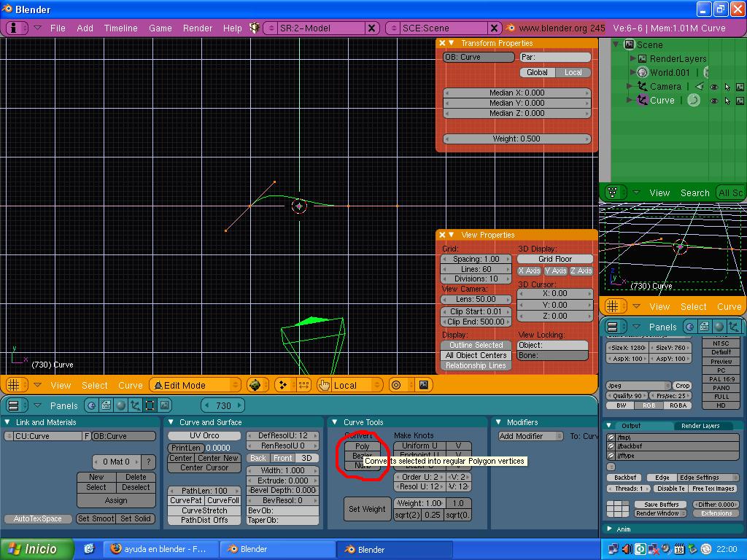Expand the Camera tree item
The image size is (747, 560).
click(630, 86)
